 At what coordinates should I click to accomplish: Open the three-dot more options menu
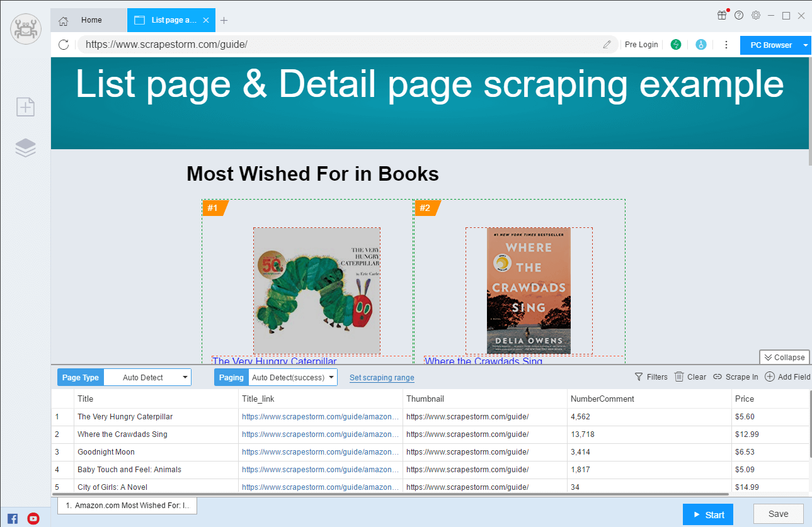click(726, 45)
